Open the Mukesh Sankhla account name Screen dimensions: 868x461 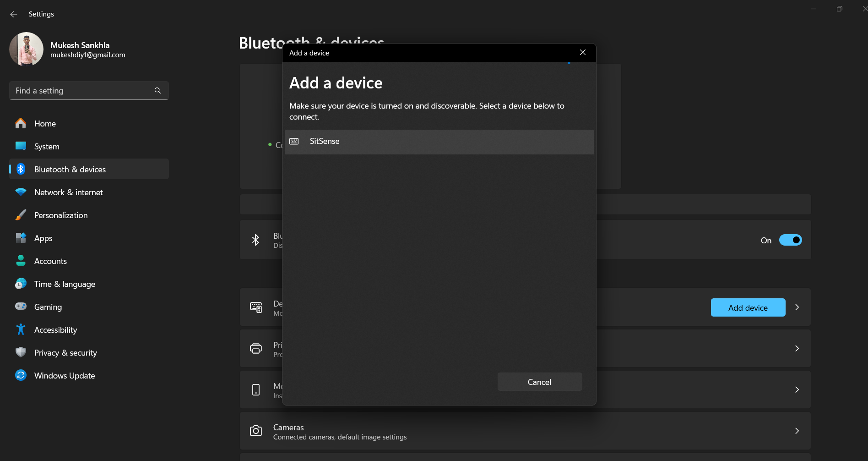pyautogui.click(x=80, y=45)
